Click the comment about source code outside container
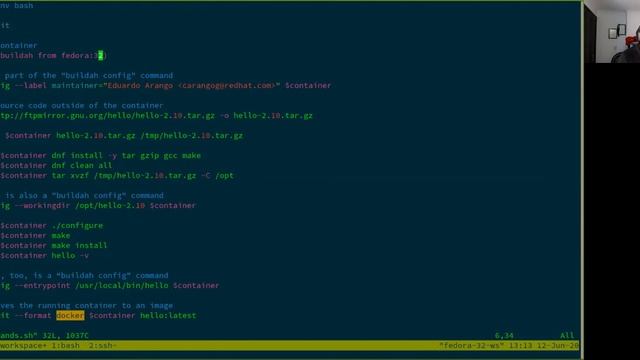The width and height of the screenshot is (640, 360). pos(82,106)
